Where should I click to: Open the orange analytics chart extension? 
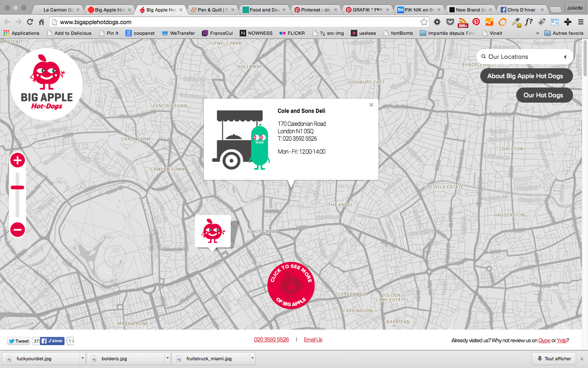(489, 22)
